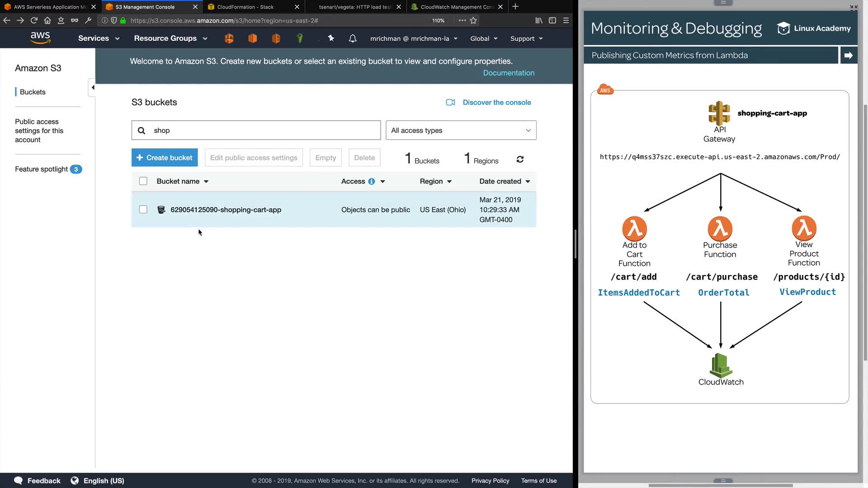The image size is (868, 488).
Task: Select the 629054125090-shopping-cart-app bucket checkbox
Action: click(143, 210)
